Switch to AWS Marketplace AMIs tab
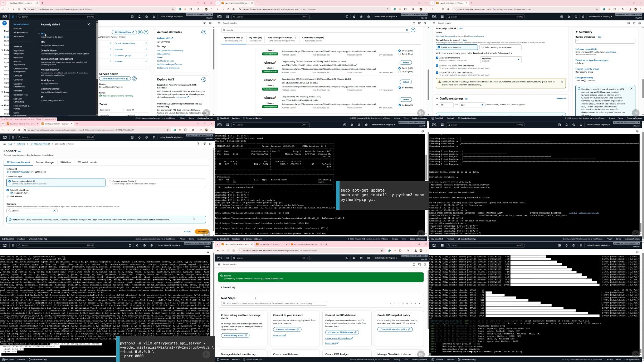Screen dimensions: 644x362 tap(282, 38)
